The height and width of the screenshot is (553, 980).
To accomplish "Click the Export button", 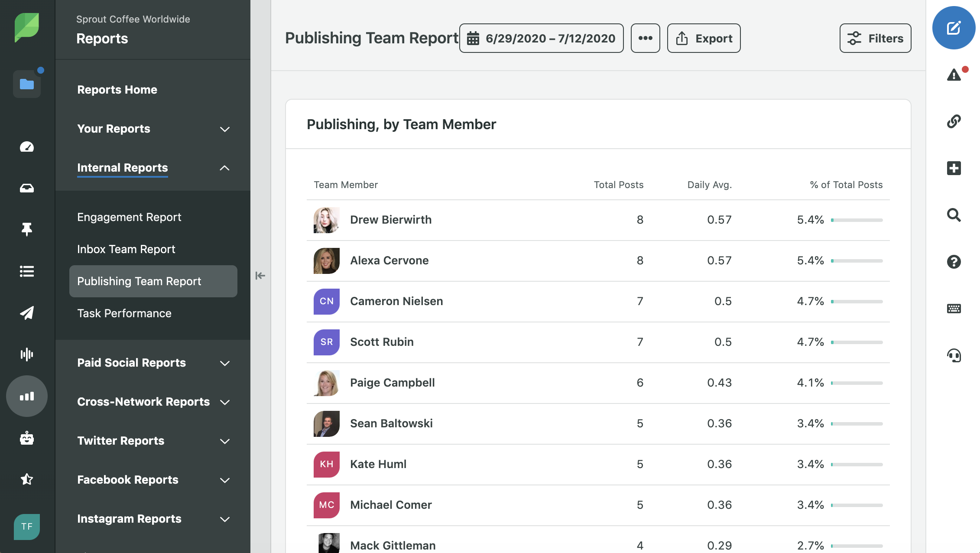I will 704,38.
